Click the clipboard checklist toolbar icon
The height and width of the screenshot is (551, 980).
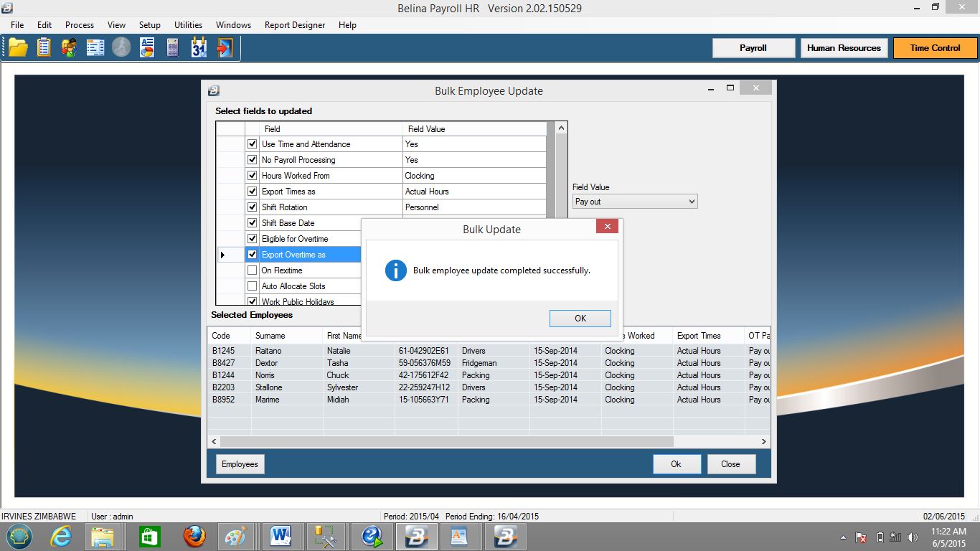coord(44,47)
